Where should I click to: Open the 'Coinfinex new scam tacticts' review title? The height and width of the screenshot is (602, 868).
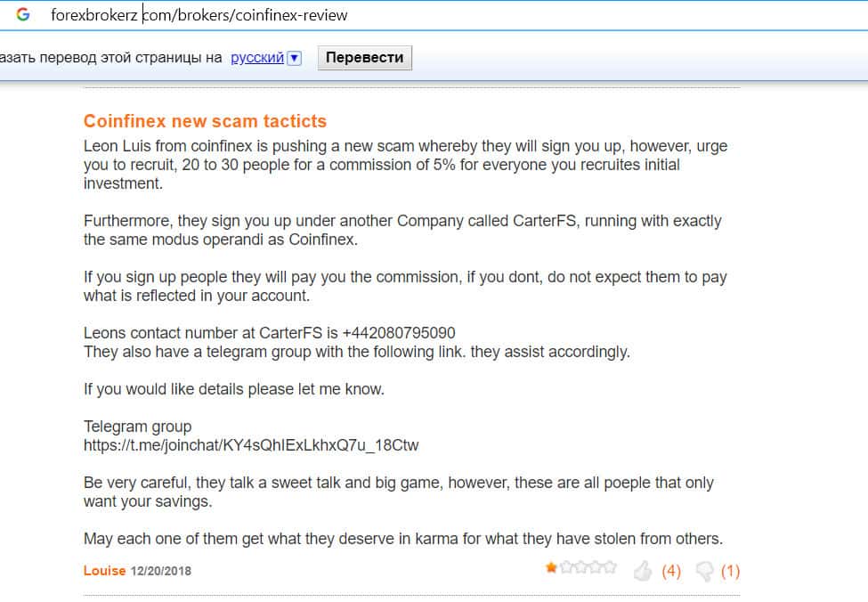pos(205,121)
